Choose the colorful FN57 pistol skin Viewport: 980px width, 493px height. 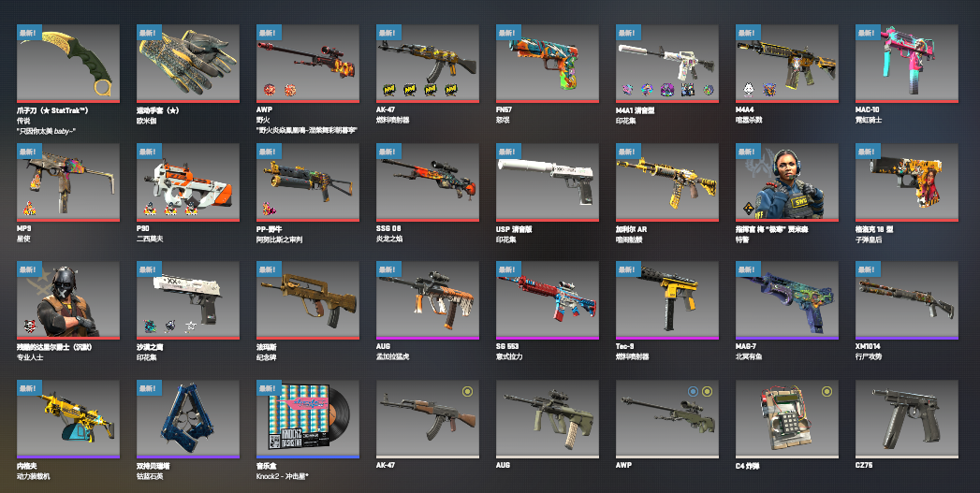548,63
